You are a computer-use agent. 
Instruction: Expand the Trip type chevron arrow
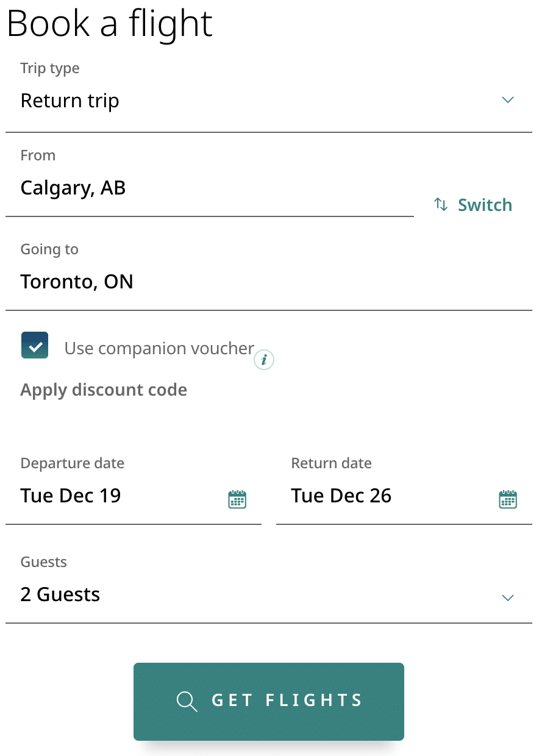pos(507,100)
